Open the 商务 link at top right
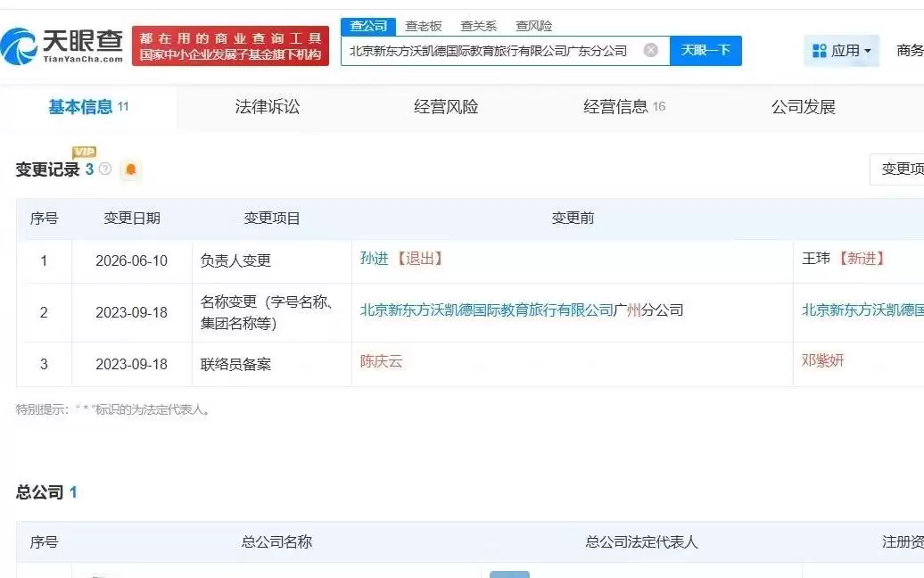 tap(910, 51)
